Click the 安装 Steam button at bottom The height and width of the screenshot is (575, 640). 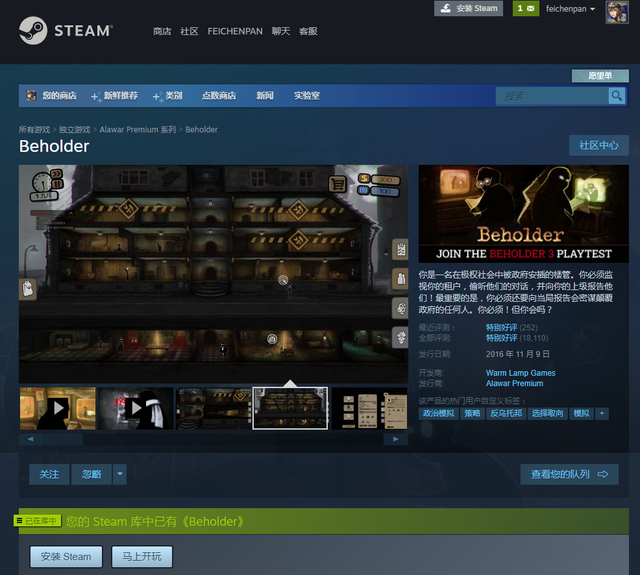coord(66,557)
